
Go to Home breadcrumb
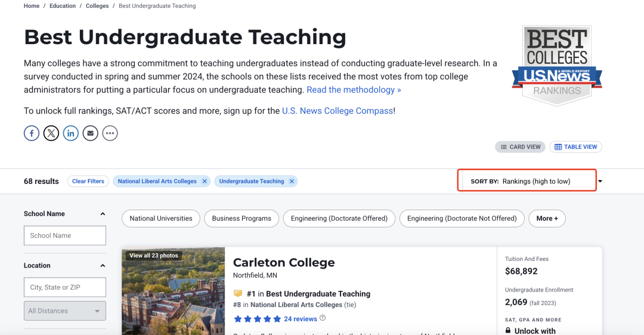tap(32, 6)
